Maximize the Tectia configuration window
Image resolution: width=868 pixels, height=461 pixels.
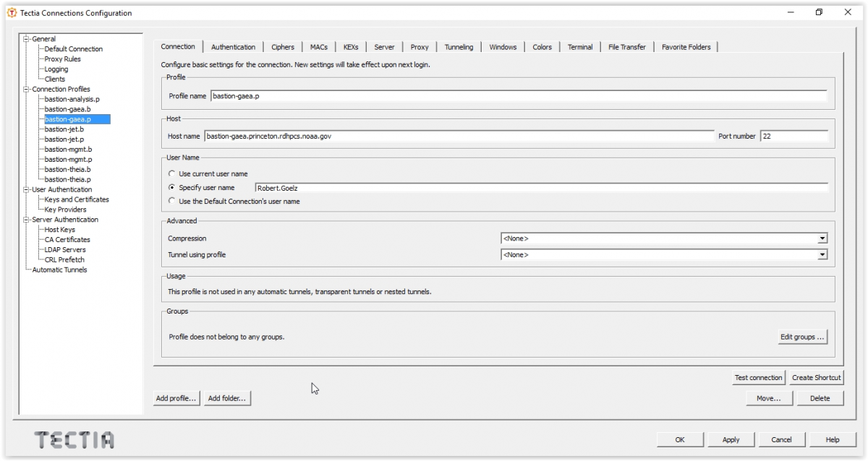coord(820,12)
